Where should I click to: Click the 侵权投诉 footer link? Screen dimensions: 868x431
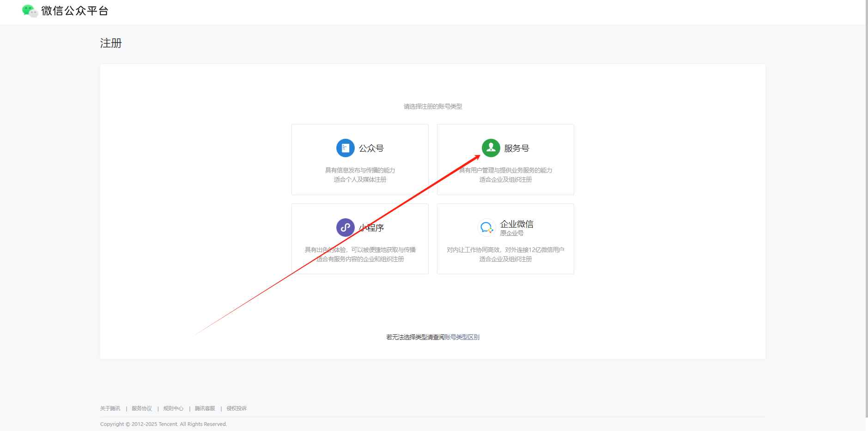(x=237, y=408)
